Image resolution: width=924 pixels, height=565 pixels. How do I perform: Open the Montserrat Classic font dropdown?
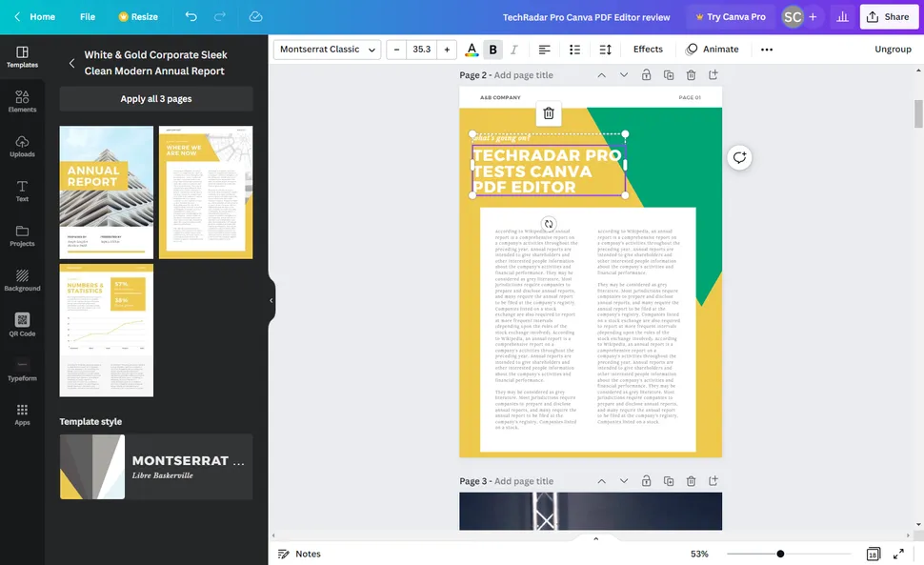[x=327, y=50]
